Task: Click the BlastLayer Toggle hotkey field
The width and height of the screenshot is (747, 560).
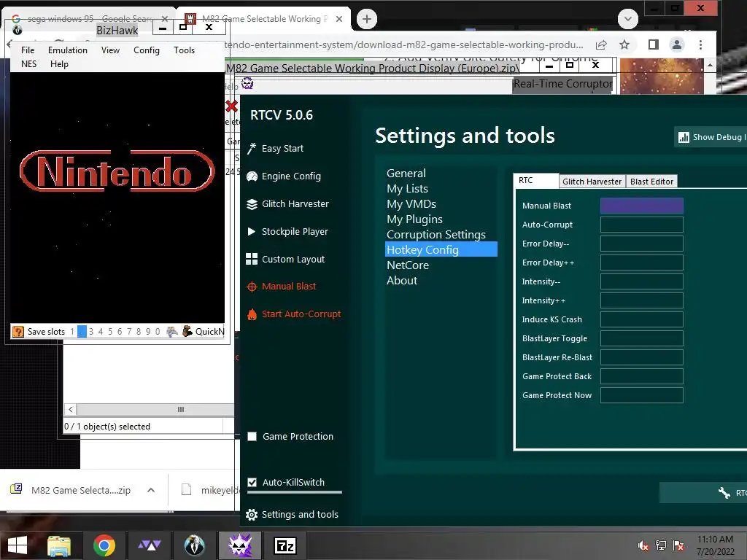Action: pyautogui.click(x=642, y=338)
